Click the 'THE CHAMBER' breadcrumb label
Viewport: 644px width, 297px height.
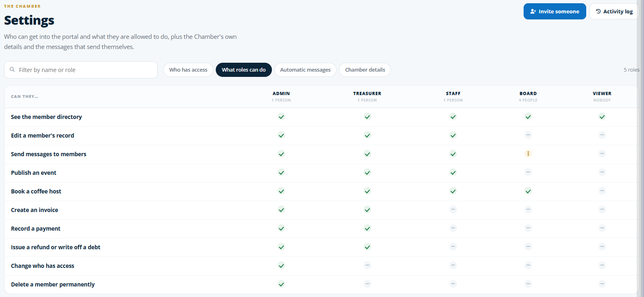(22, 6)
